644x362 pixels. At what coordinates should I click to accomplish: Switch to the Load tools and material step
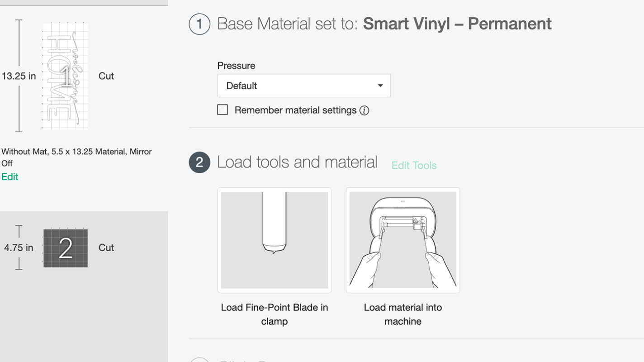(x=297, y=162)
